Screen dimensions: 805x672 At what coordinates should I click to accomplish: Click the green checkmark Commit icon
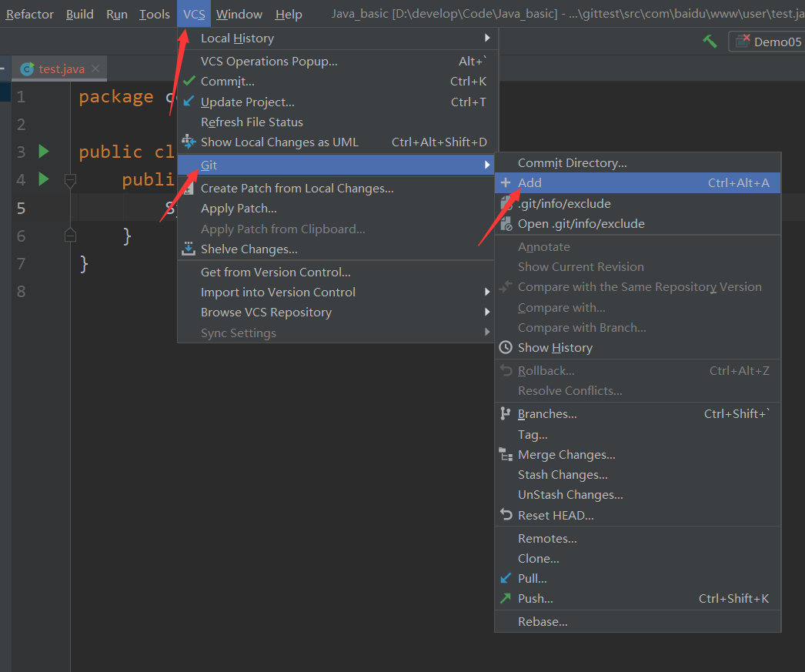pyautogui.click(x=189, y=81)
